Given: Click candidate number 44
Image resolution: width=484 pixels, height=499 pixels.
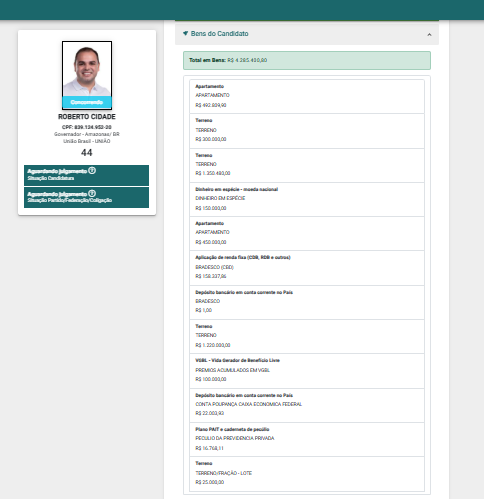Looking at the screenshot, I should click(x=87, y=153).
